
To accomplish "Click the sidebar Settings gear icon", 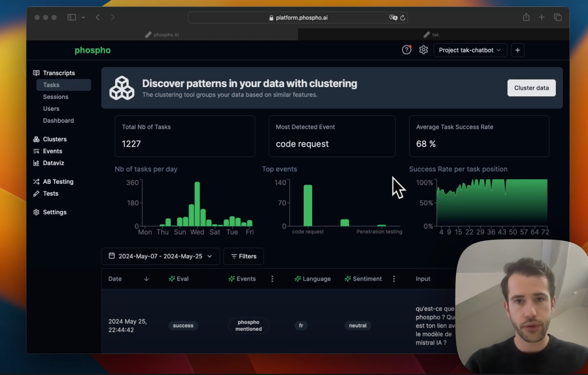I will [x=36, y=212].
